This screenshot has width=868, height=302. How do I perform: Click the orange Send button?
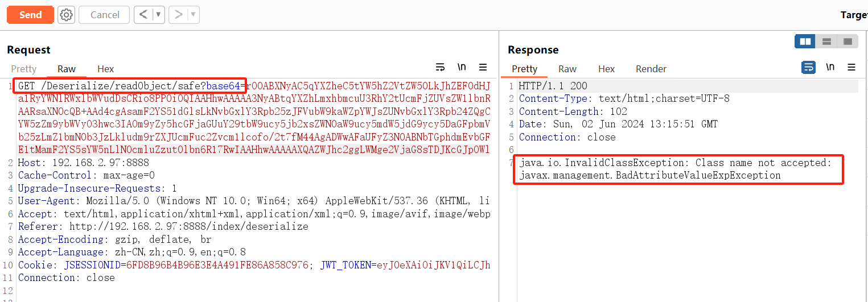[x=30, y=15]
